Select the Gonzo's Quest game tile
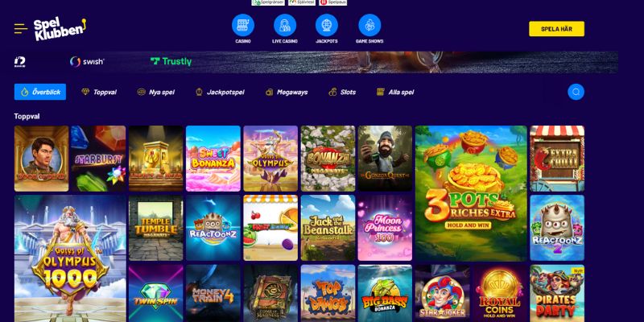 tap(385, 159)
